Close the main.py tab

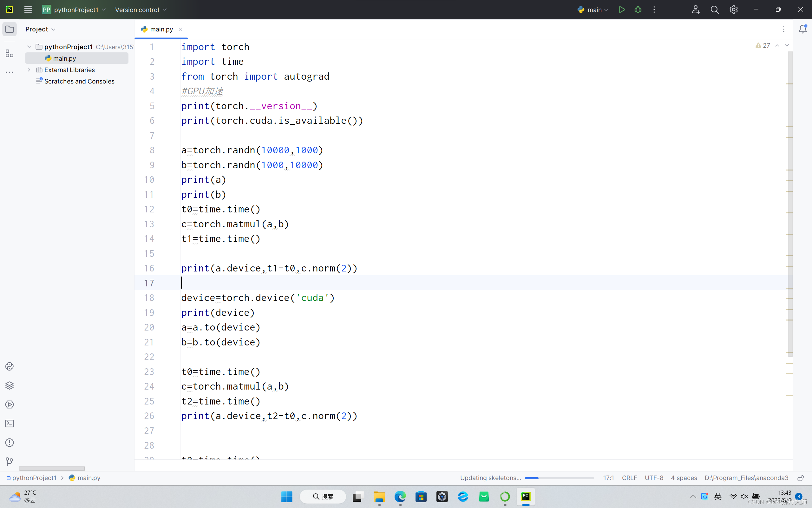point(180,29)
